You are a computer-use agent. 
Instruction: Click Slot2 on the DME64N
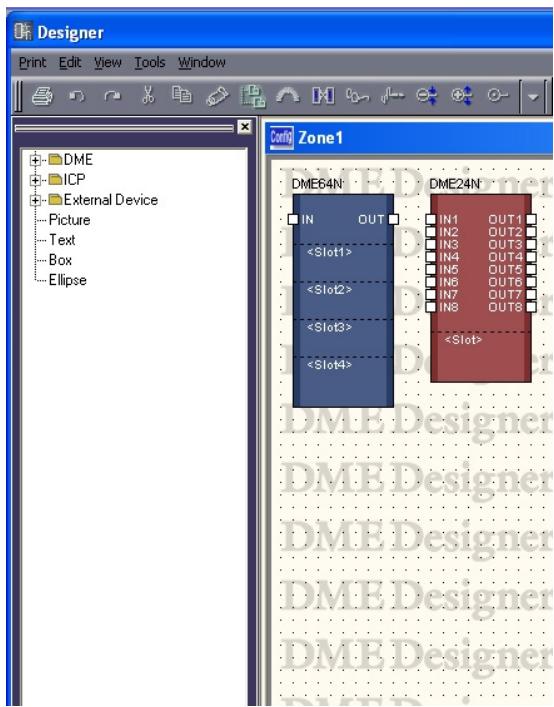pos(330,290)
